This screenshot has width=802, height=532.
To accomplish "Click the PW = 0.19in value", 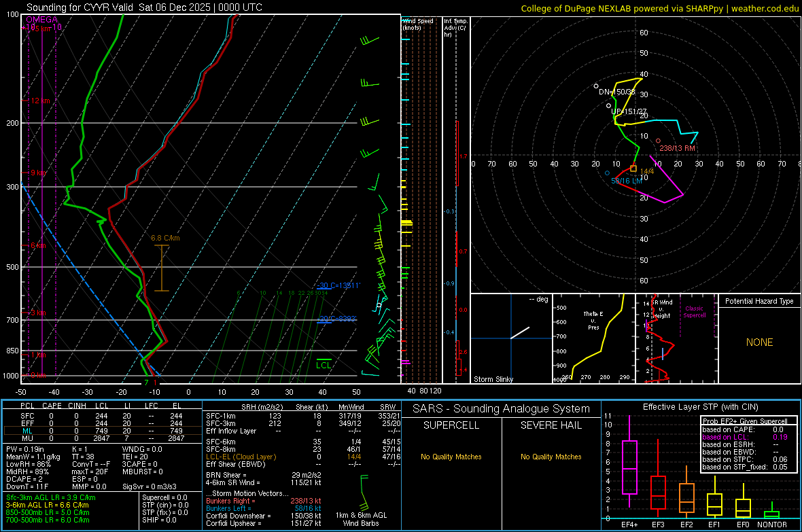I will coord(25,449).
